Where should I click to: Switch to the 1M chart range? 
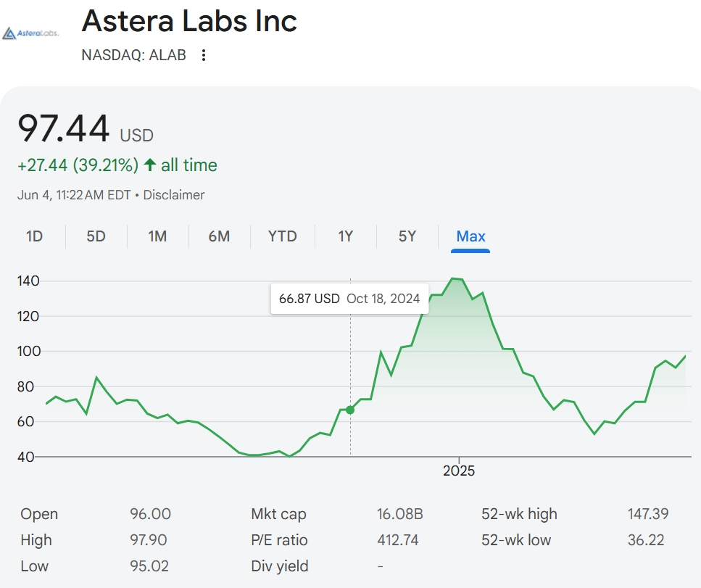(x=157, y=236)
